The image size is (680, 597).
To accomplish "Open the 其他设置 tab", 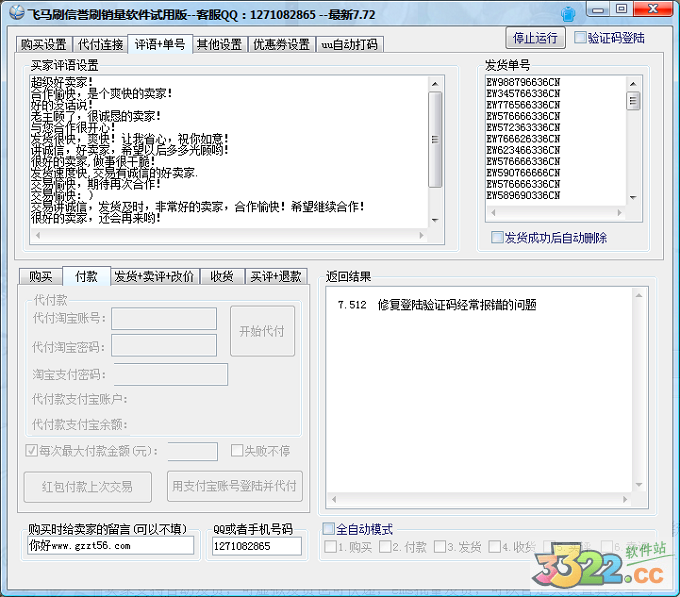I will [x=220, y=44].
